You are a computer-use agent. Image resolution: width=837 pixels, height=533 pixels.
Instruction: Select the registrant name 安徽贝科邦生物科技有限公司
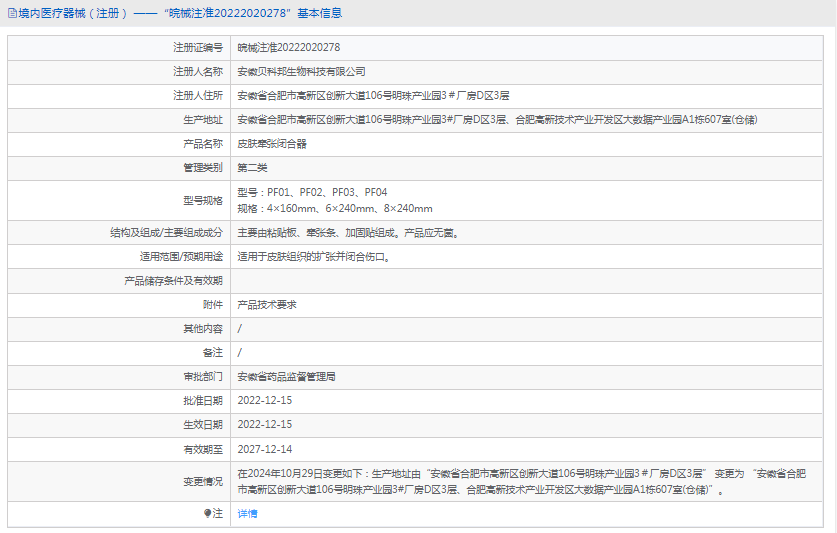point(302,72)
